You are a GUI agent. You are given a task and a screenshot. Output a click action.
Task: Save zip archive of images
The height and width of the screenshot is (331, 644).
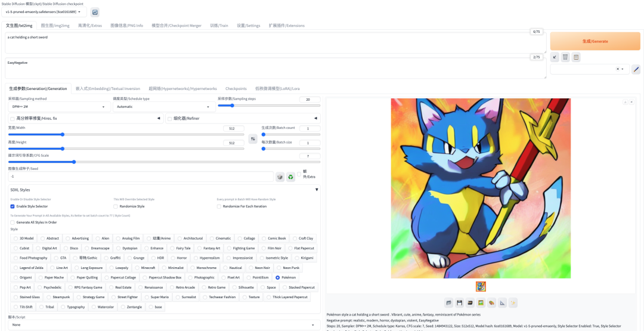(x=470, y=303)
